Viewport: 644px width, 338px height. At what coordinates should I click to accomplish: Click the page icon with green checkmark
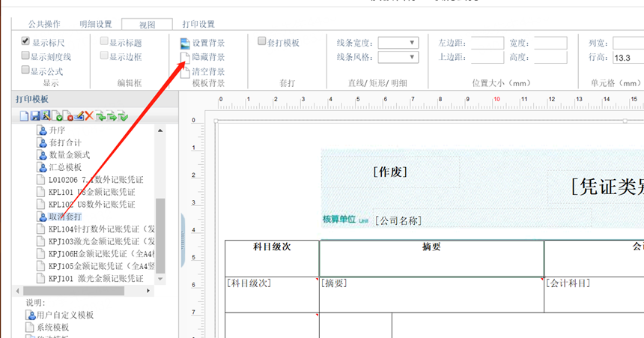(x=57, y=116)
